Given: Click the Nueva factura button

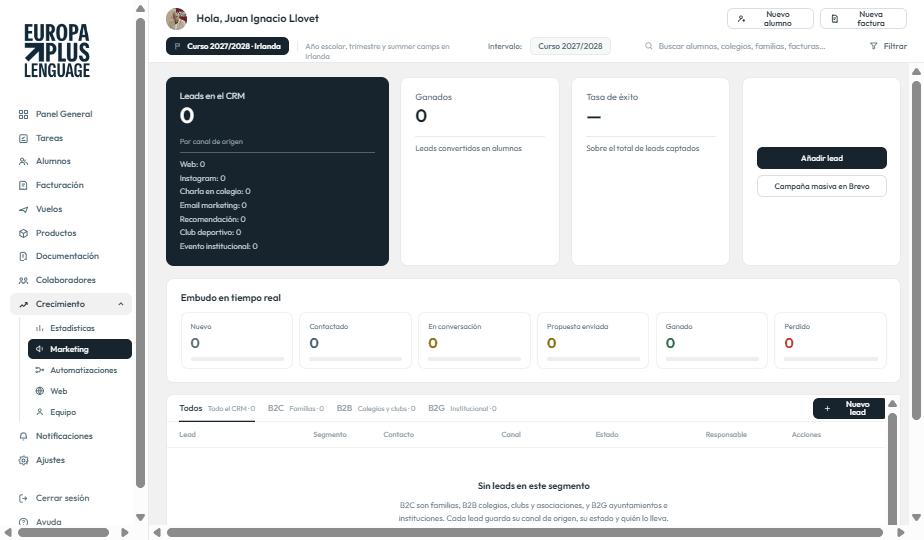Looking at the screenshot, I should [863, 19].
